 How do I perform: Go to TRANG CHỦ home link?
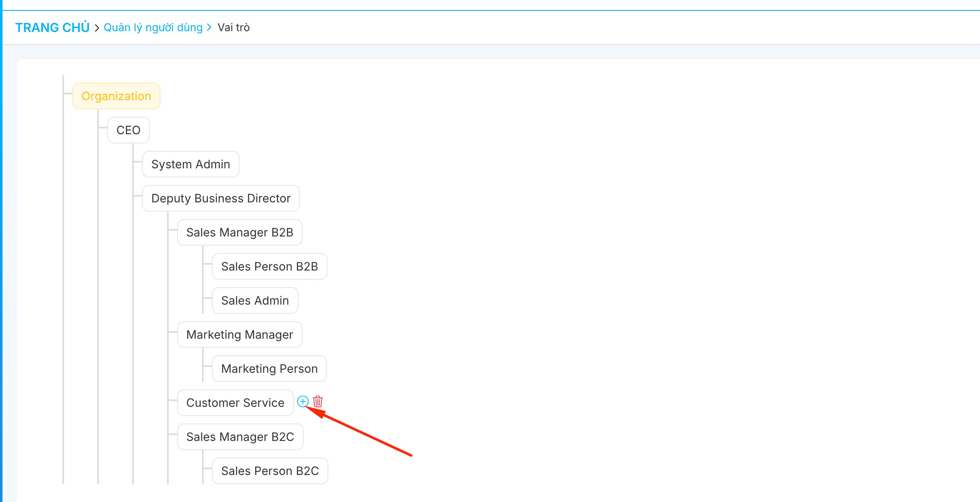52,27
